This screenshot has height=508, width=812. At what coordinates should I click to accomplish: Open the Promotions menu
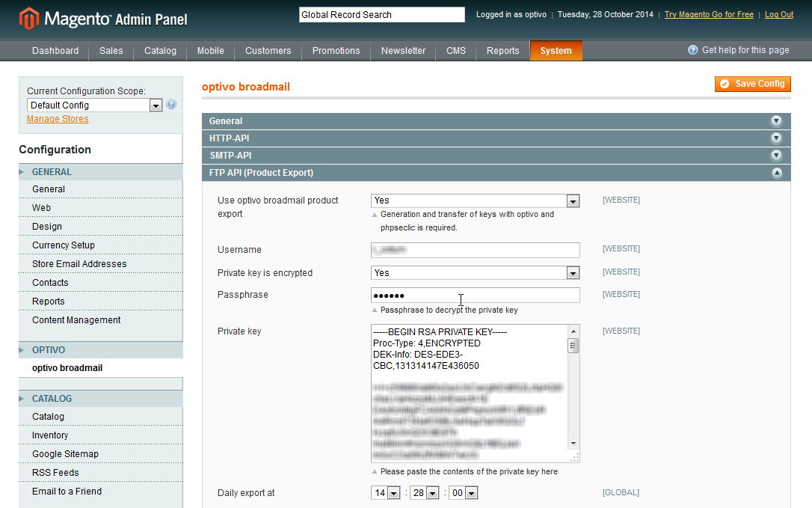(x=336, y=51)
